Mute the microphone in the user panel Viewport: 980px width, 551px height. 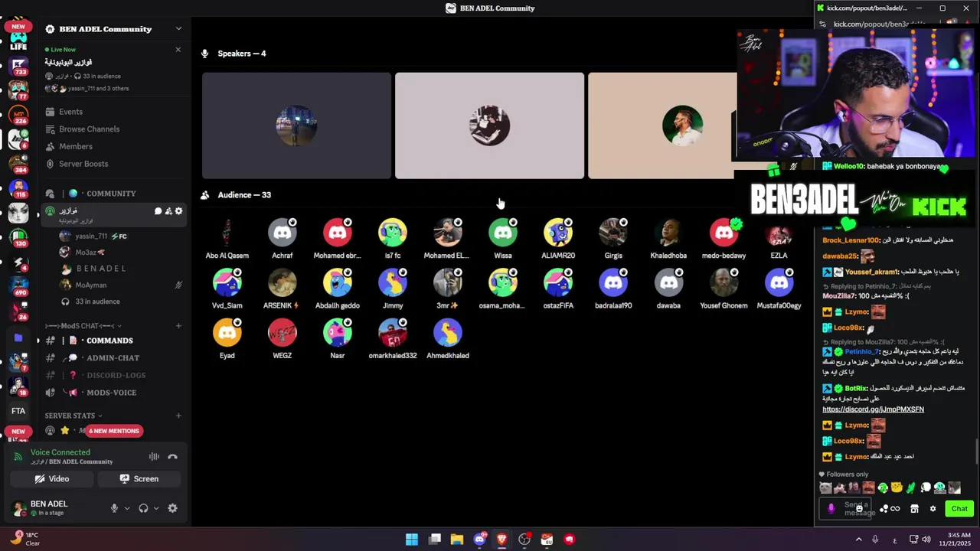[114, 508]
